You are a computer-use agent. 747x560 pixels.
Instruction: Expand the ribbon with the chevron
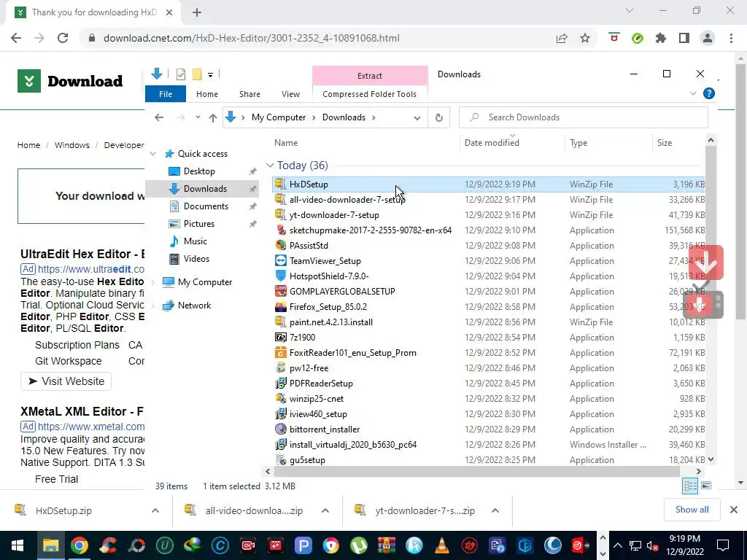[x=693, y=94]
